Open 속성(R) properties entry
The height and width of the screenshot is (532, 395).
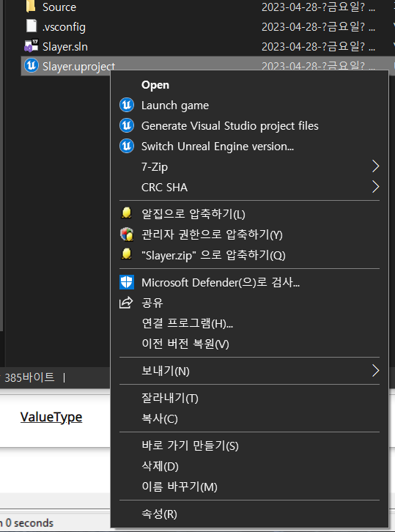pos(249,514)
